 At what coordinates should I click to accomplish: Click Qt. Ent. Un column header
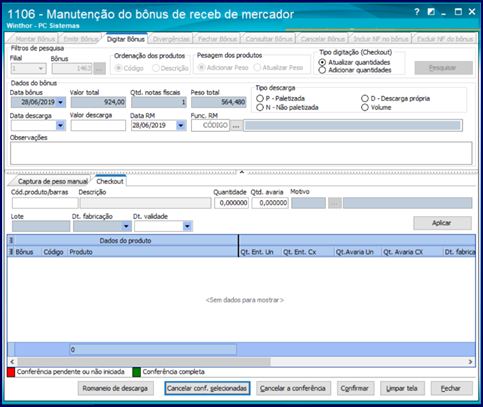260,252
